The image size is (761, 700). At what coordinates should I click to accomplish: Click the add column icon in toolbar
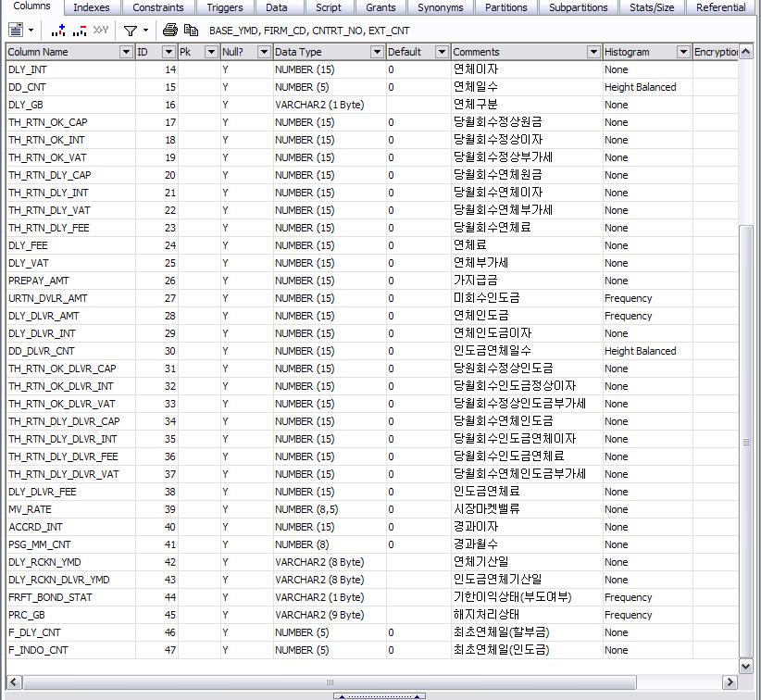tap(58, 31)
